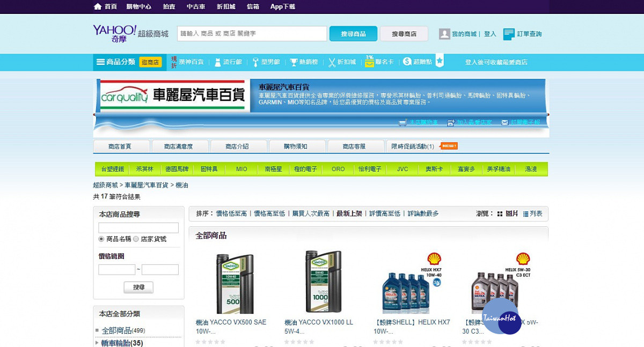
Task: Sort by 價格低至高
Action: [x=231, y=213]
